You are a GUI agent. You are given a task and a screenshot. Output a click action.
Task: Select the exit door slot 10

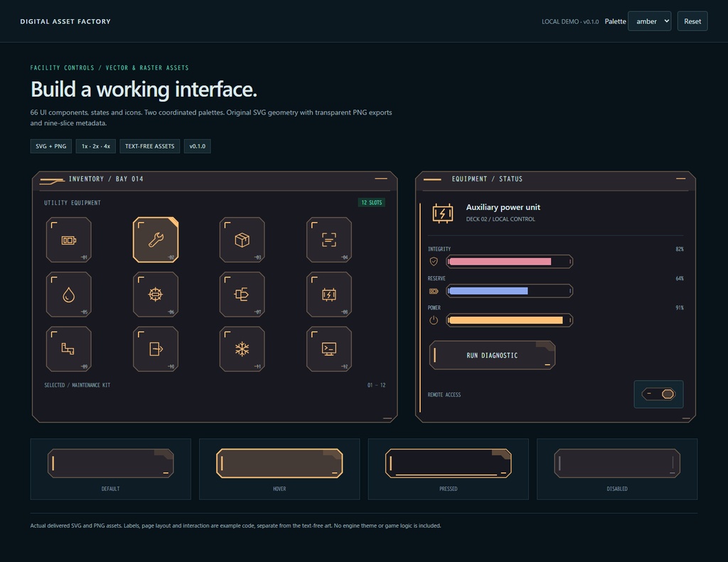click(156, 349)
